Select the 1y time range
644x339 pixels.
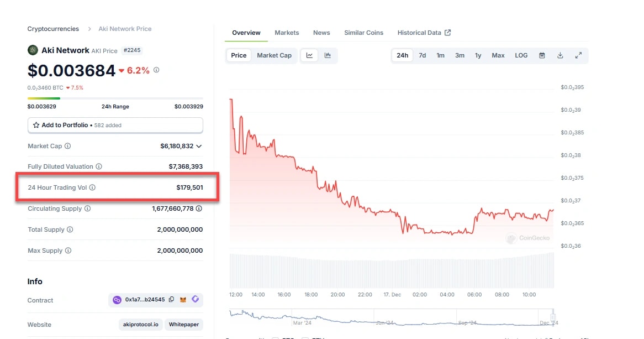click(478, 55)
